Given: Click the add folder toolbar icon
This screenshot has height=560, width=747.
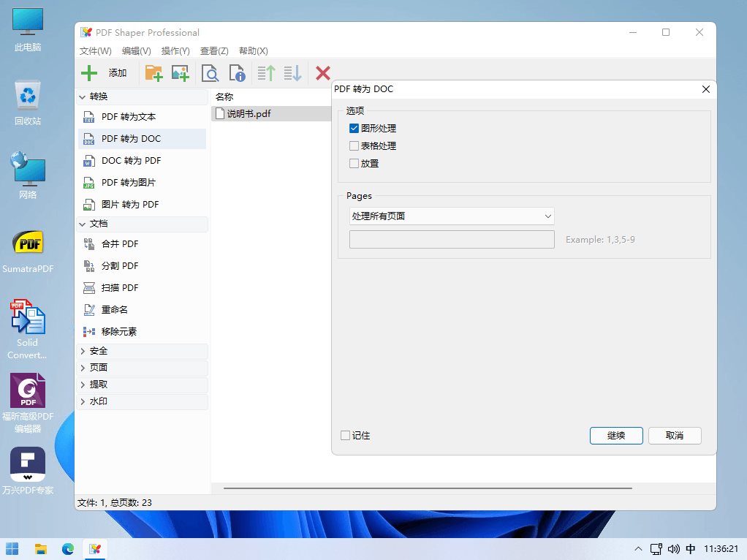Looking at the screenshot, I should (153, 73).
